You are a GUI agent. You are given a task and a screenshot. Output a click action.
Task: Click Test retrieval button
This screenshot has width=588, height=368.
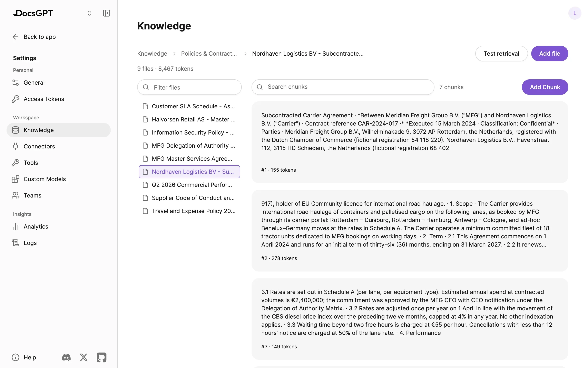[x=501, y=54]
